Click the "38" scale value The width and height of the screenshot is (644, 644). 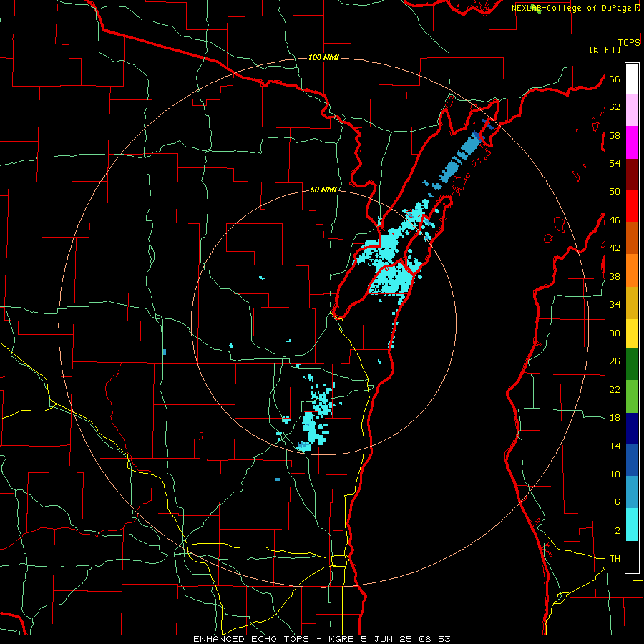(x=615, y=277)
